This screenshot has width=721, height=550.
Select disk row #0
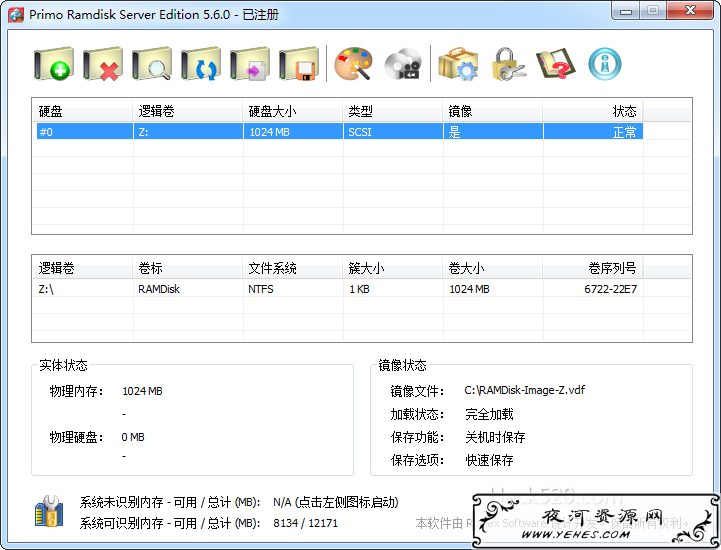pos(340,132)
